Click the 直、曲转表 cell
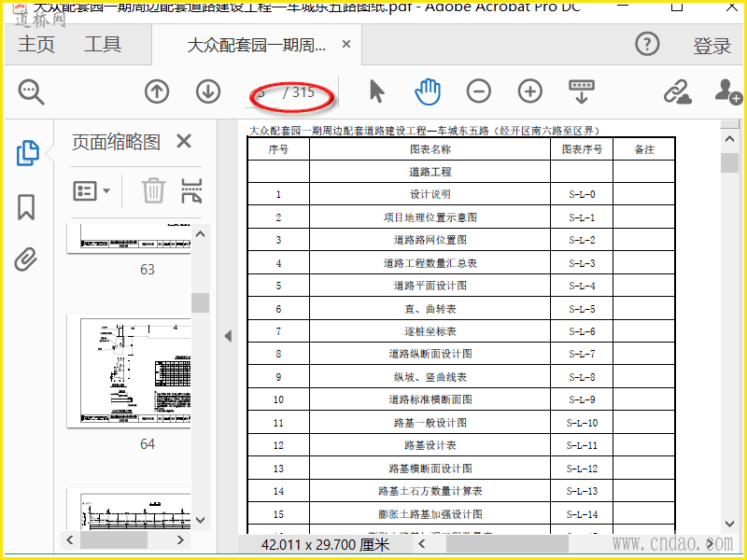The image size is (747, 560). tap(430, 309)
